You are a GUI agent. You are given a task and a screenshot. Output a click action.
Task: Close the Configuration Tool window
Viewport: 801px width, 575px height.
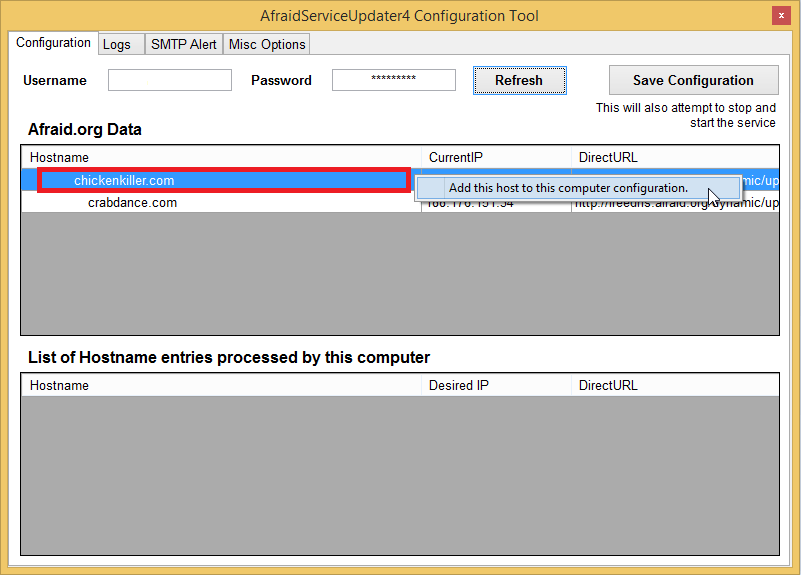(x=779, y=16)
